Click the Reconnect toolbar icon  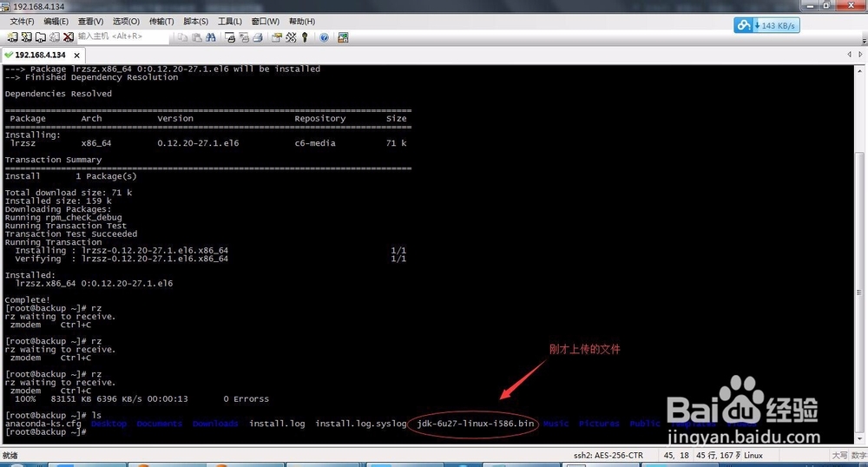(x=54, y=37)
